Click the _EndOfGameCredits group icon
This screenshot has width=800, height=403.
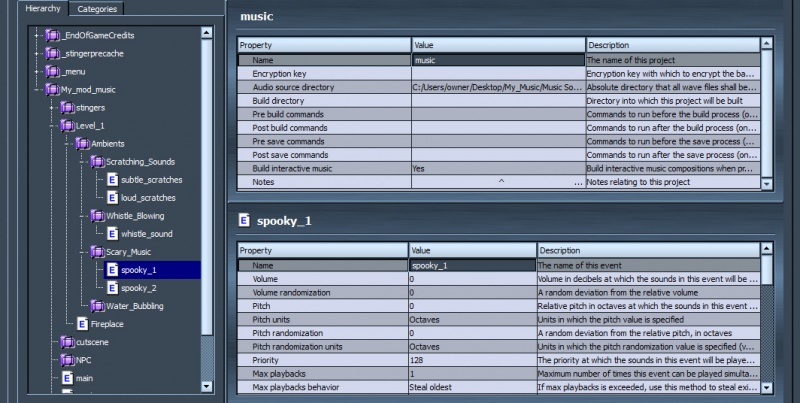point(52,36)
